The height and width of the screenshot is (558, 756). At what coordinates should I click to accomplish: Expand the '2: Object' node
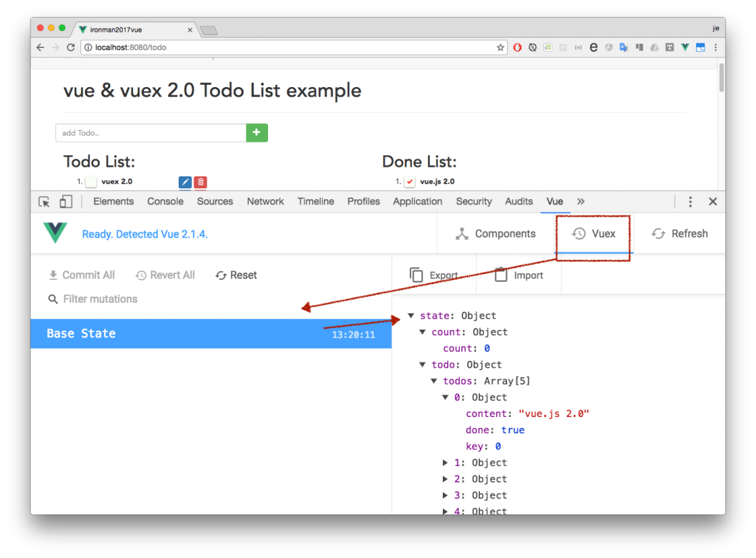(445, 479)
